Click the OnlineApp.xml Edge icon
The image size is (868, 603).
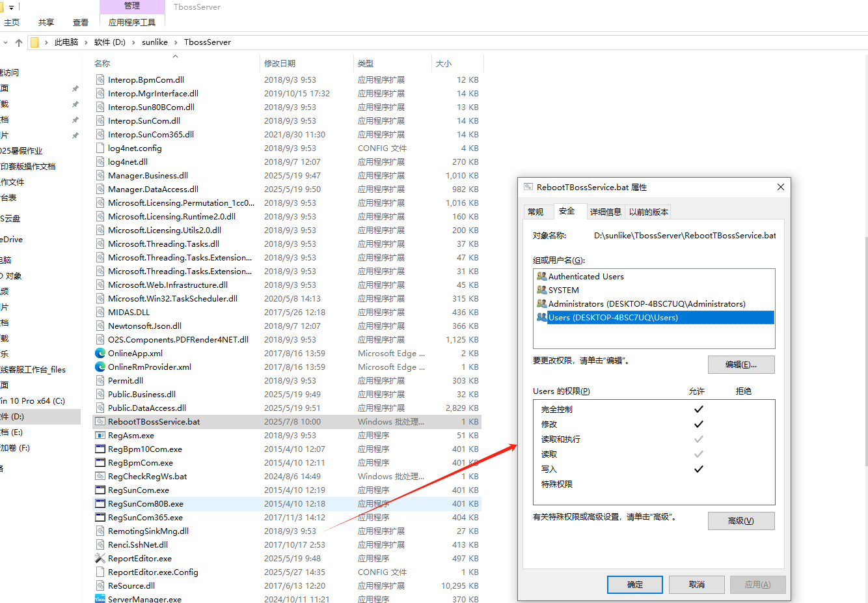(100, 354)
